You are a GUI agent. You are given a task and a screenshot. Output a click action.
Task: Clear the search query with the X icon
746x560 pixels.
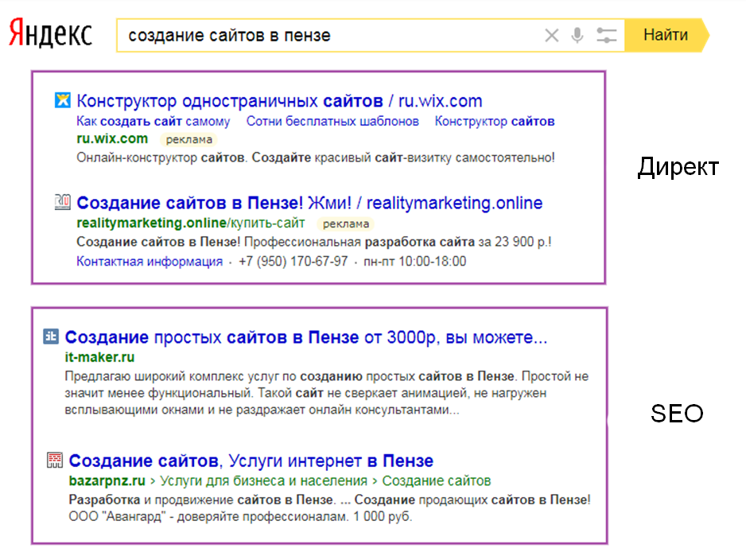[x=552, y=35]
